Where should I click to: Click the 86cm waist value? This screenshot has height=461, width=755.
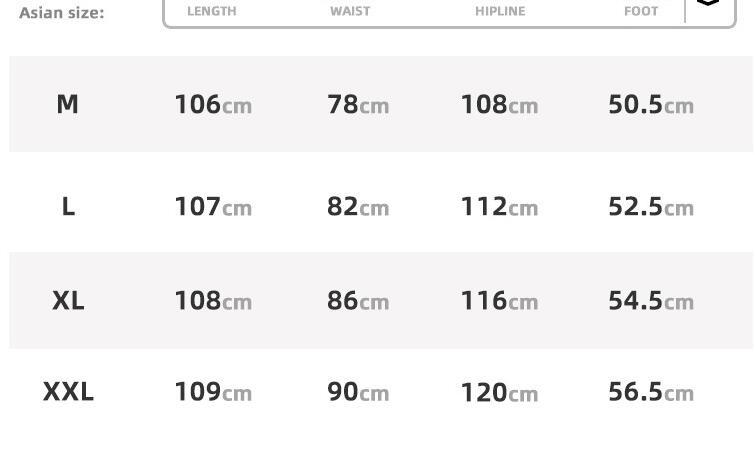pos(358,300)
